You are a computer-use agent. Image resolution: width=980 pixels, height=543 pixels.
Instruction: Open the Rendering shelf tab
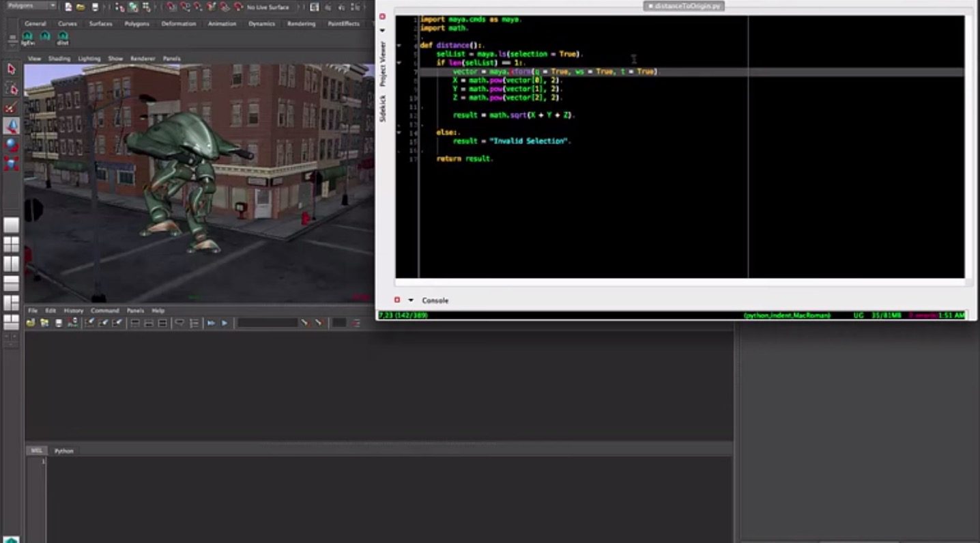click(301, 23)
